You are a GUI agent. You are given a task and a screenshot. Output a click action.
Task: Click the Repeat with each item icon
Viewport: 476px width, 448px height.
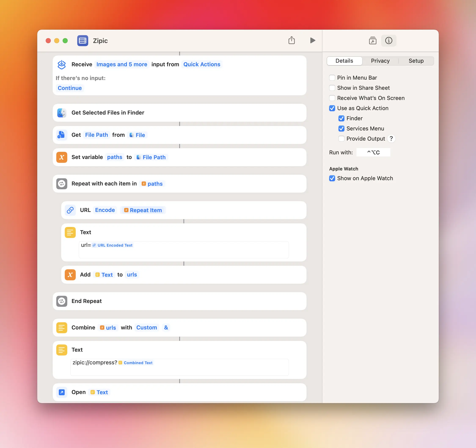pos(62,184)
